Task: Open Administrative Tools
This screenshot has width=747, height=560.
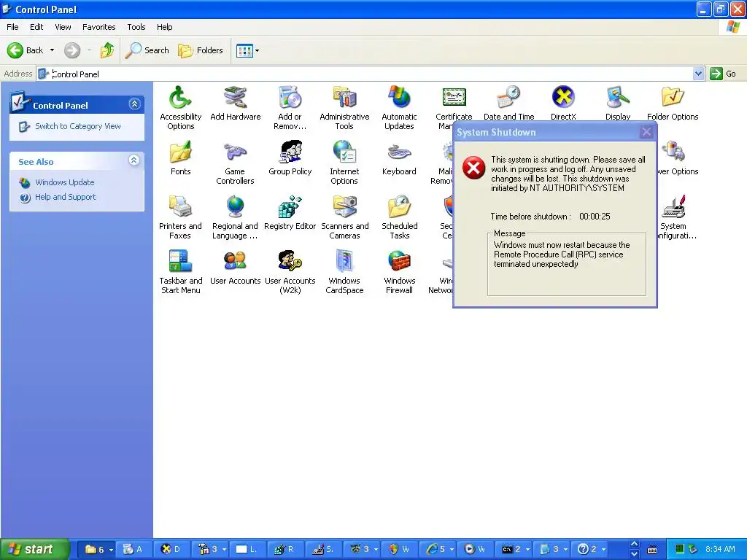Action: tap(344, 108)
